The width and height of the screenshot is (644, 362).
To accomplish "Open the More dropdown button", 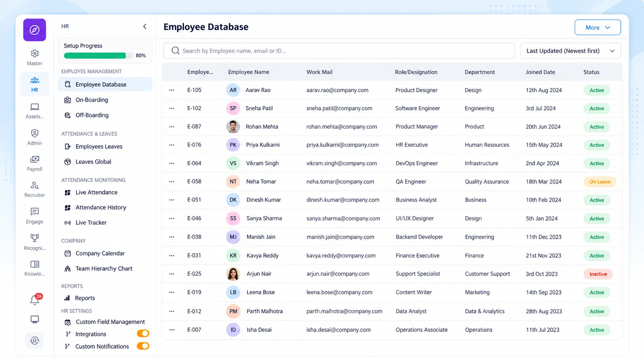I will (597, 27).
